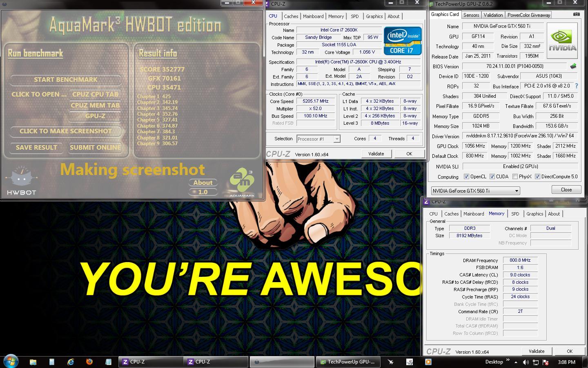Viewport: 588px width, 368px height.
Task: Open the Caches tab in the top CPU-Z window
Action: 291,16
